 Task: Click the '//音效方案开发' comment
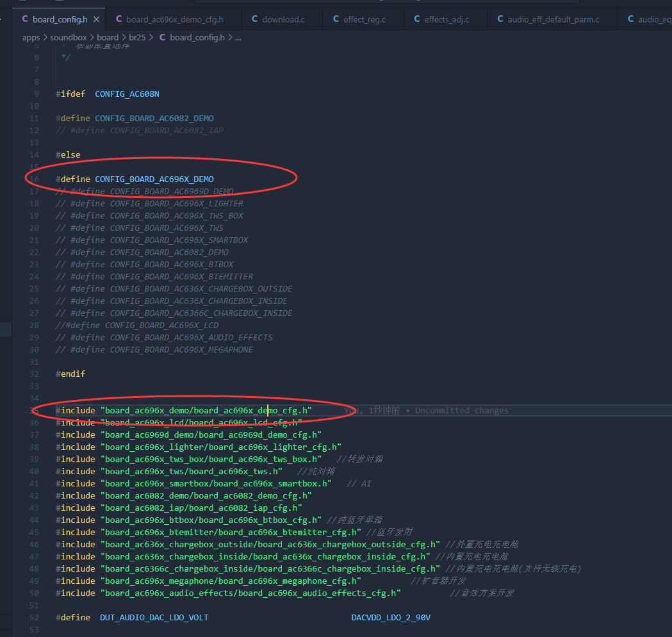click(482, 593)
